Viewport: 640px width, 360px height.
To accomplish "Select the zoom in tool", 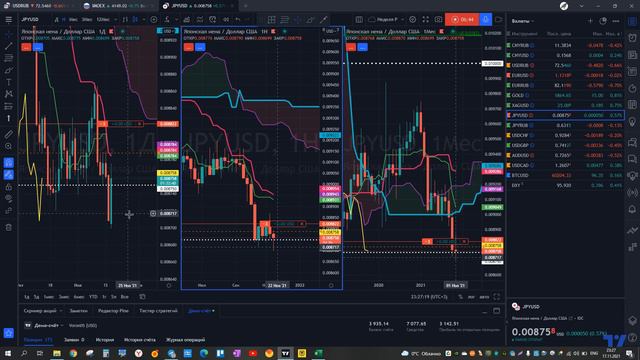I will click(9, 146).
